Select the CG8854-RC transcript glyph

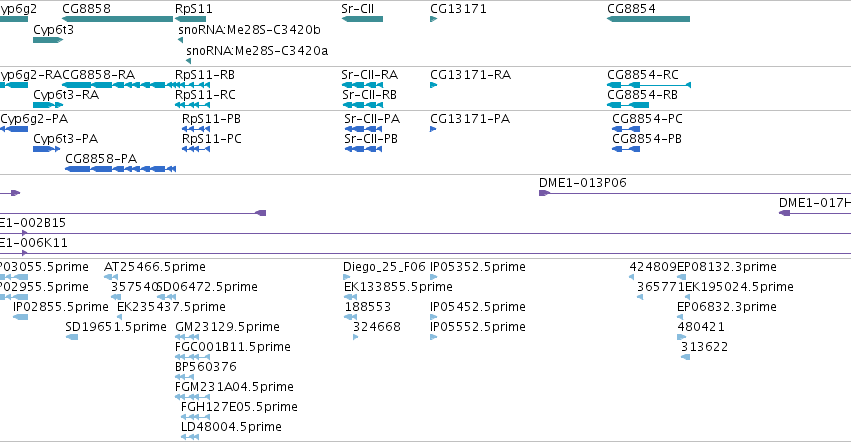coord(649,85)
